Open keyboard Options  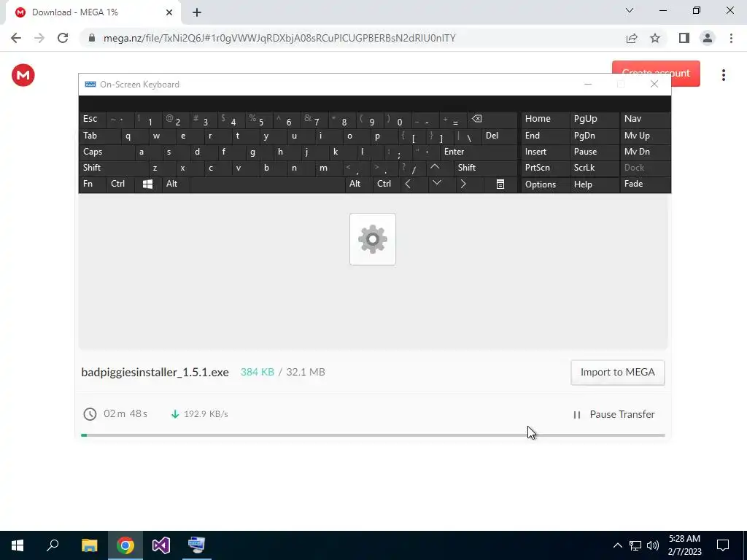click(x=544, y=184)
